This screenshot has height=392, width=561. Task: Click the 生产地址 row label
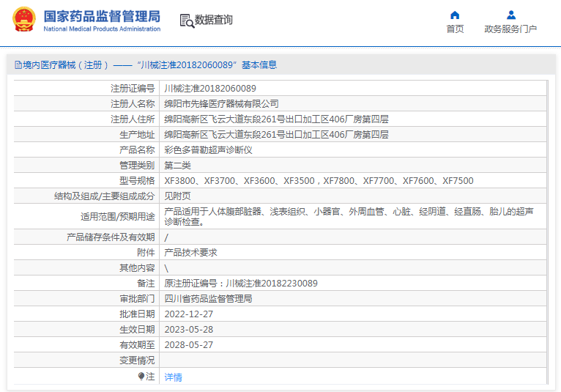(137, 135)
